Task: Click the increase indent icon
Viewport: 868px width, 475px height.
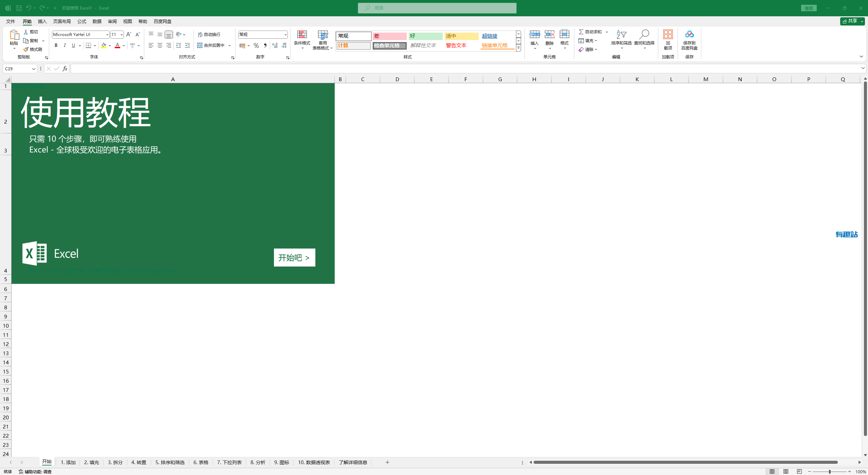Action: point(187,45)
